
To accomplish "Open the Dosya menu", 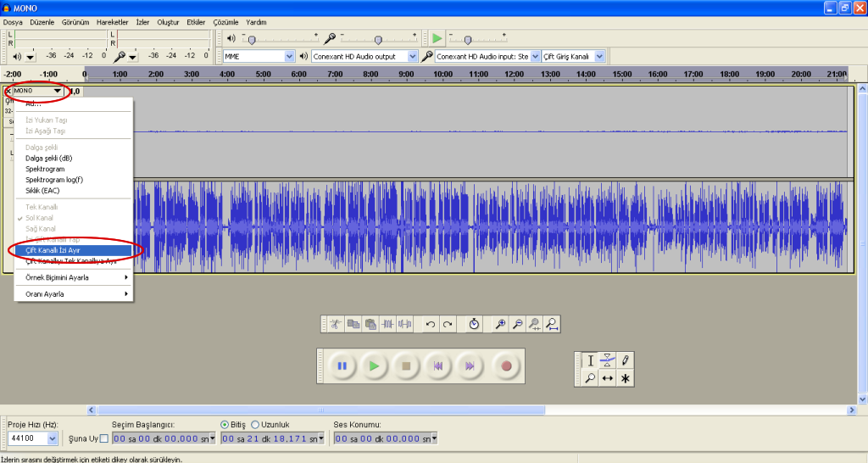I will tap(13, 22).
